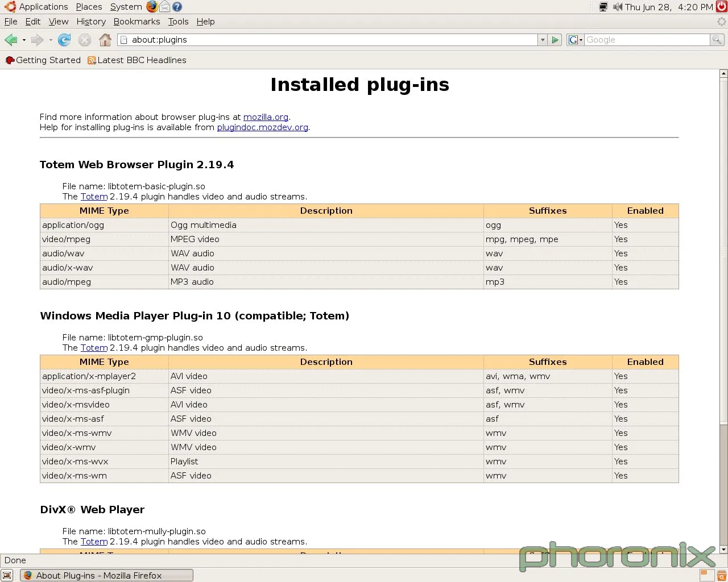Click the Stop loading button
Screen dimensions: 728x582
[x=85, y=40]
